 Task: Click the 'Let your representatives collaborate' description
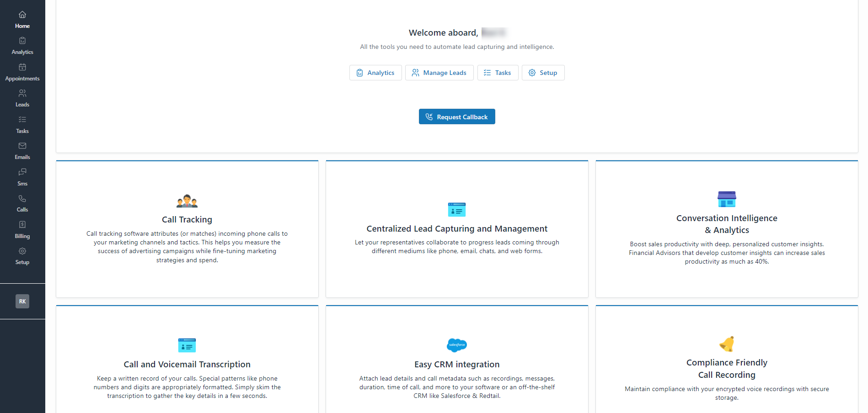pyautogui.click(x=457, y=247)
